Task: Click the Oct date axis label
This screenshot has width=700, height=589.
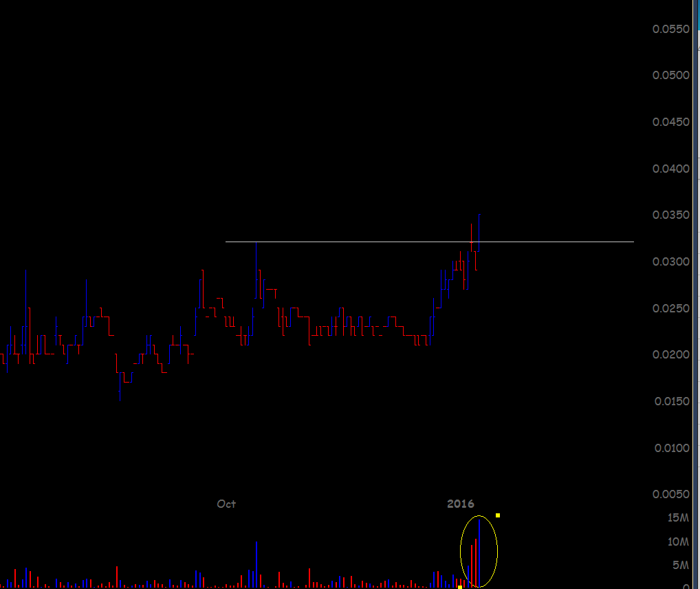Action: click(x=226, y=504)
